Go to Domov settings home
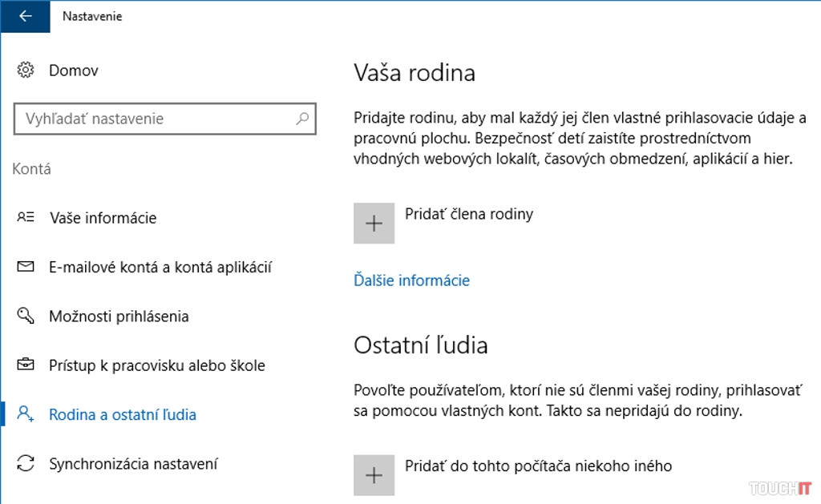821x504 pixels. (x=74, y=71)
